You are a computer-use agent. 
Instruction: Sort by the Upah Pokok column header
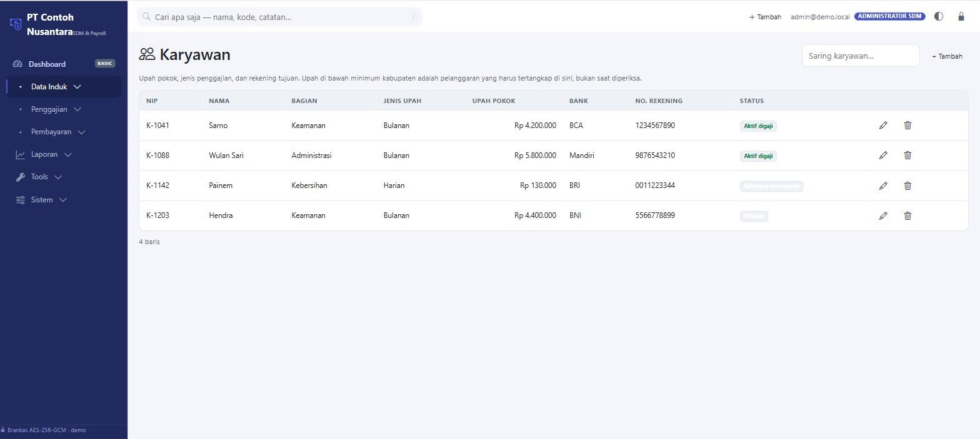tap(494, 101)
